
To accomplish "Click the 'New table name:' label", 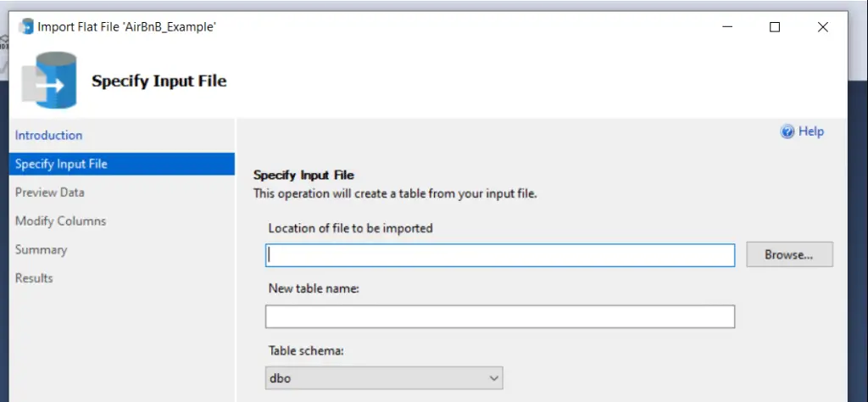I will tap(314, 288).
